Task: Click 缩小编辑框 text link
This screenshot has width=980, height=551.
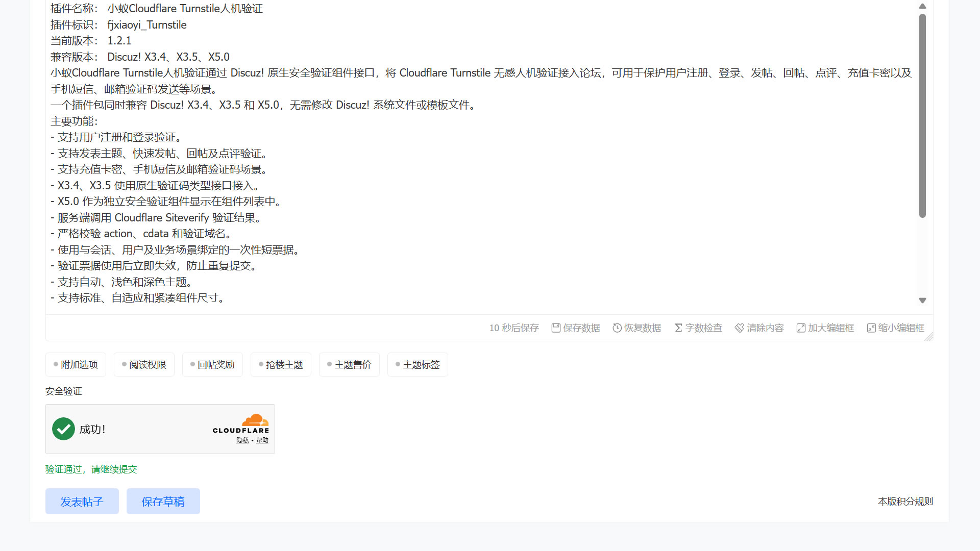Action: tap(901, 328)
